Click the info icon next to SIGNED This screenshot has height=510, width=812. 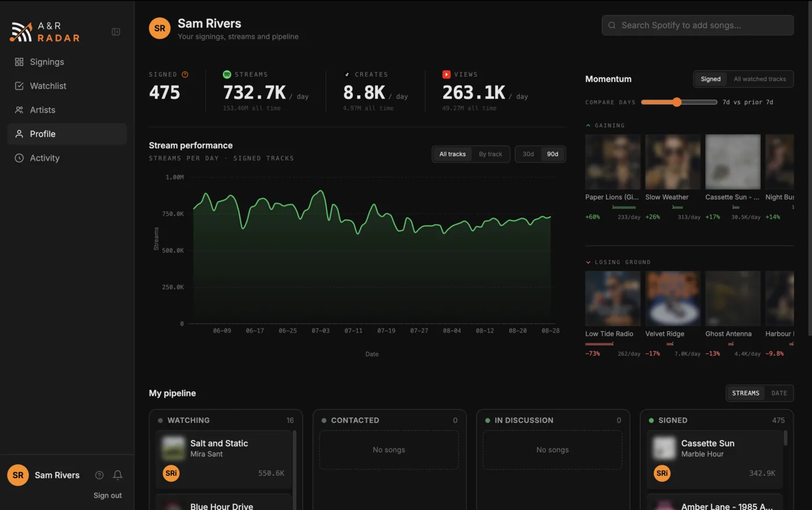tap(185, 74)
